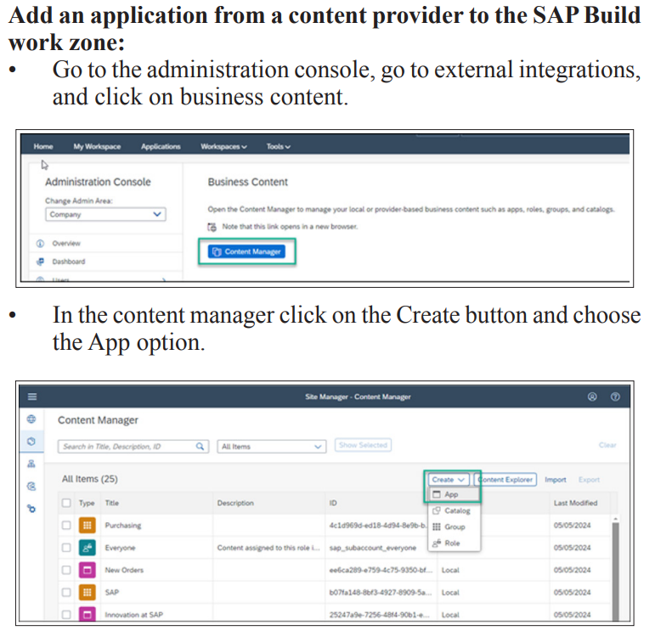Click the Purchasing title cell
The image size is (672, 642).
pyautogui.click(x=123, y=525)
